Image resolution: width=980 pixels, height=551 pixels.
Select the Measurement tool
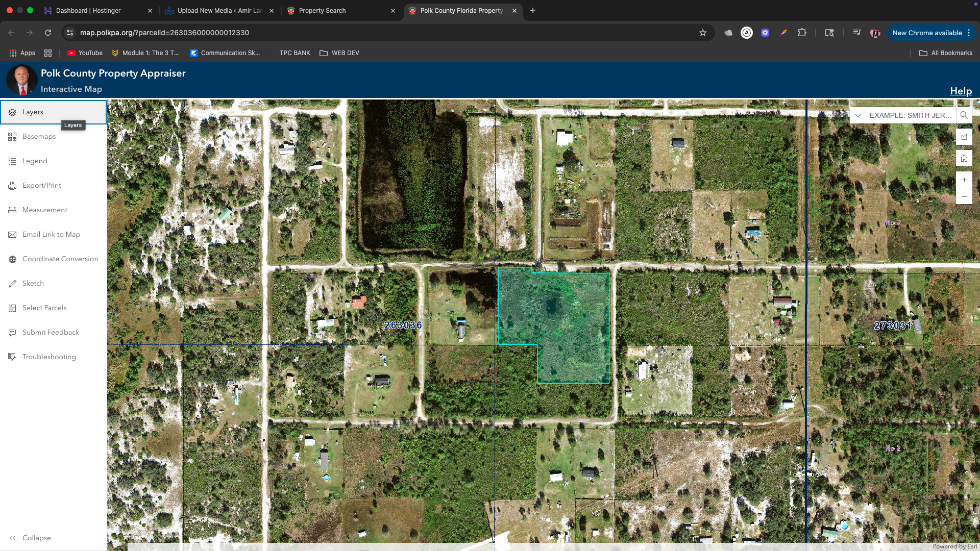(x=44, y=210)
